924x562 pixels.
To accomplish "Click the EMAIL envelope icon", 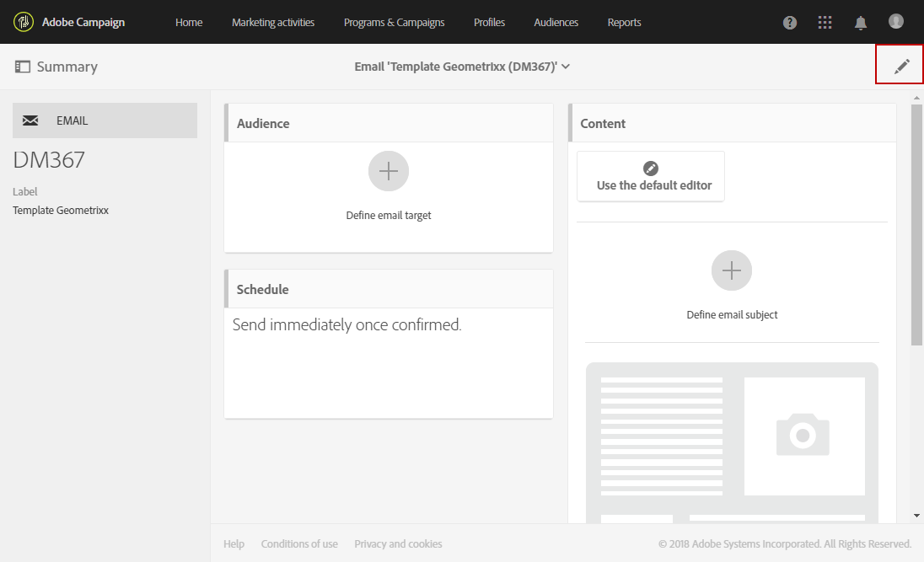I will tap(30, 120).
